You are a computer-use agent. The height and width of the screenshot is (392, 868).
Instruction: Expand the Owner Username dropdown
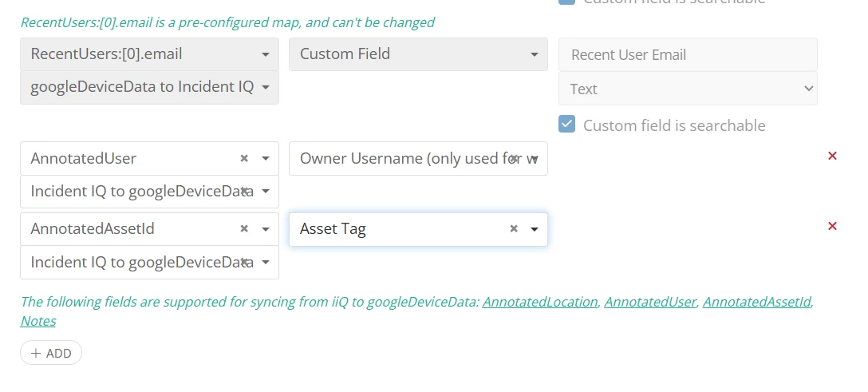tap(535, 159)
